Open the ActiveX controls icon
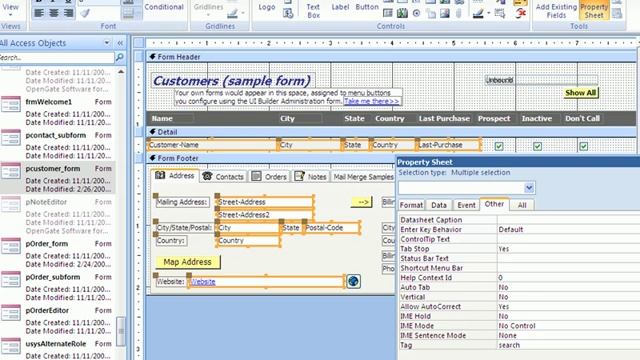This screenshot has height=360, width=640. (x=520, y=13)
